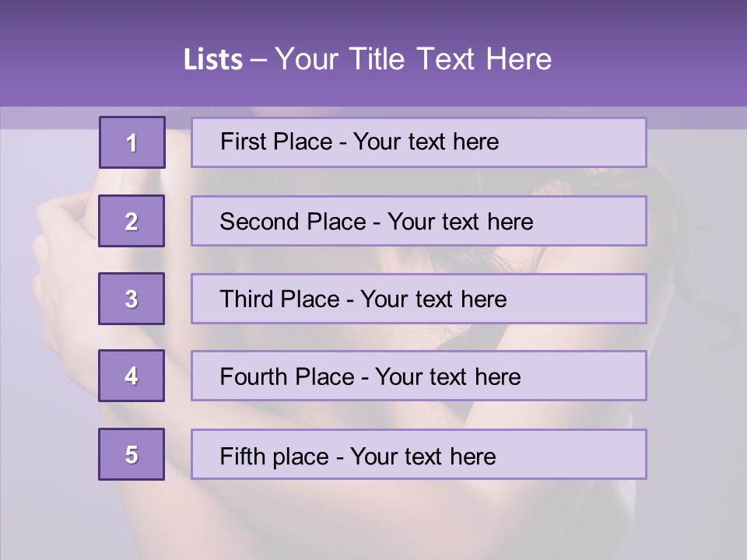Click the words 'Second Place' in list
747x560 pixels.
coord(293,222)
